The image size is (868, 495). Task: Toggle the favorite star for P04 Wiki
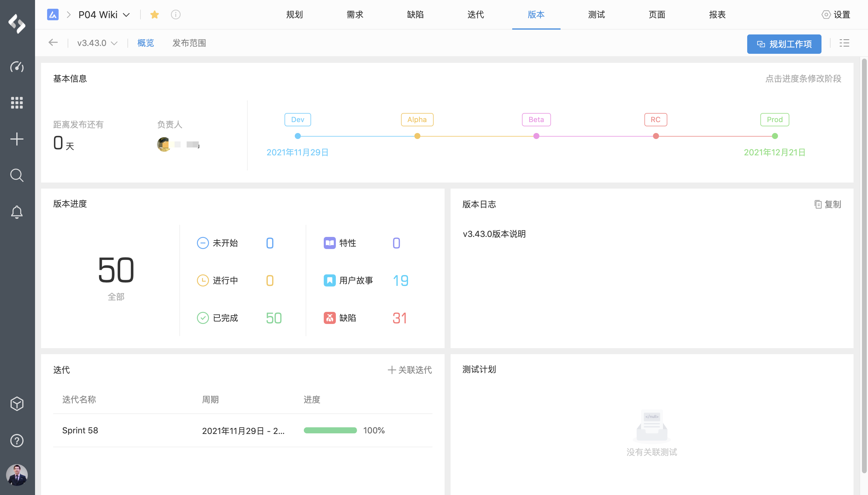[x=155, y=15]
